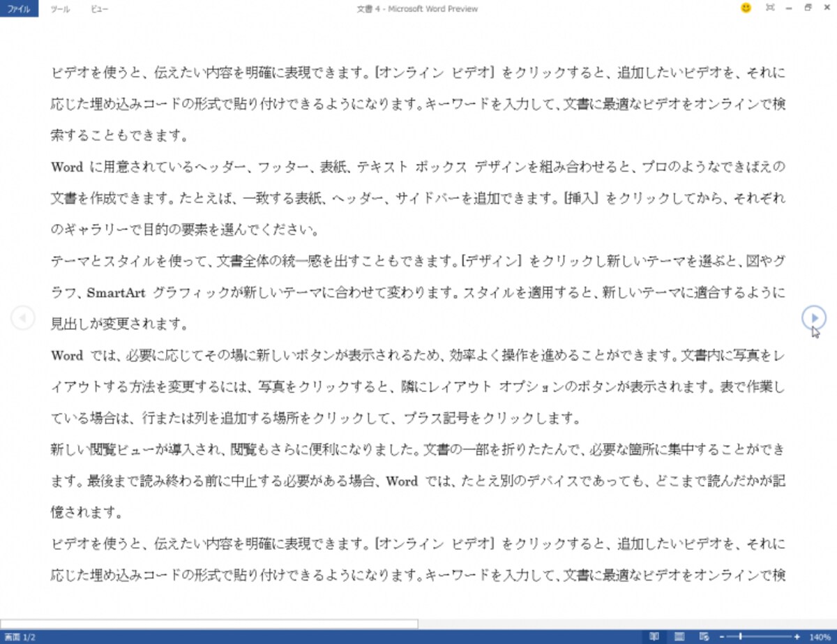Image resolution: width=837 pixels, height=644 pixels.
Task: Click the horizontal scrollbar thumb
Action: (x=209, y=624)
